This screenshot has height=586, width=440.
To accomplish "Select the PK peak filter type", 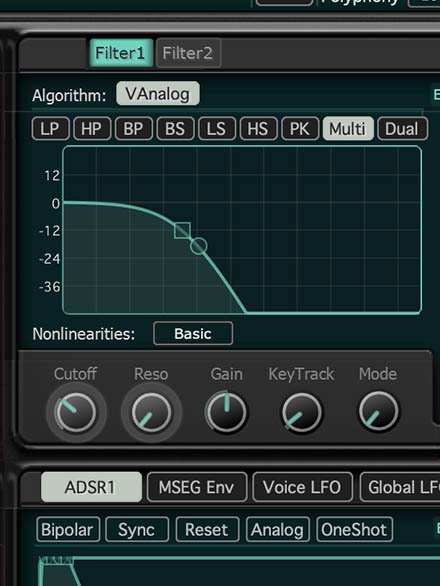I will pos(300,129).
